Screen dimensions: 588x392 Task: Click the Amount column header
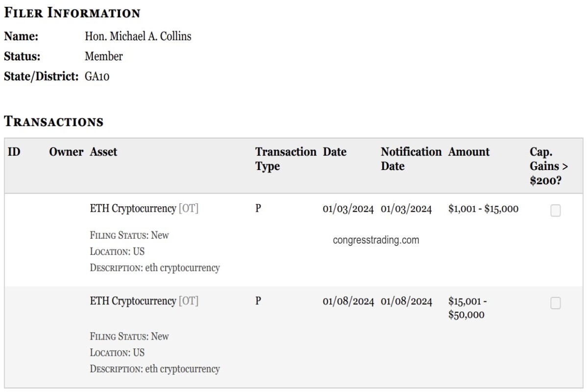[469, 152]
